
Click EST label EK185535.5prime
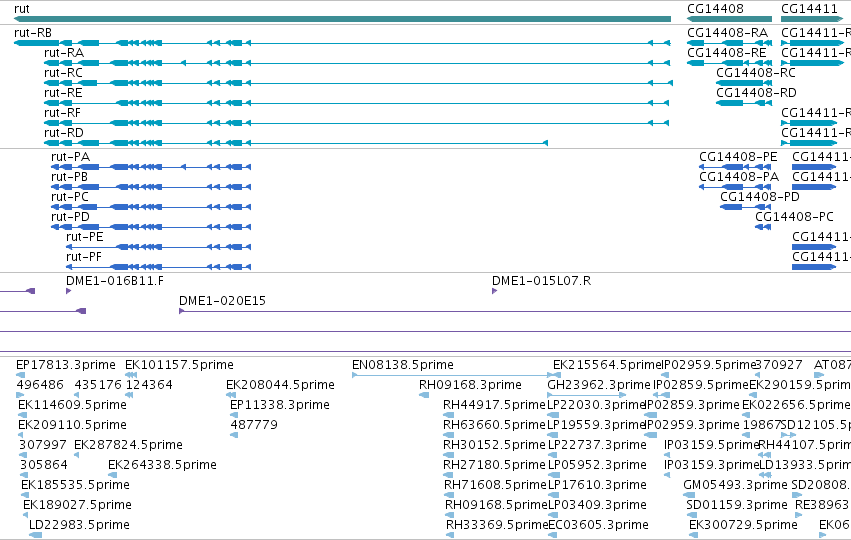pyautogui.click(x=75, y=485)
